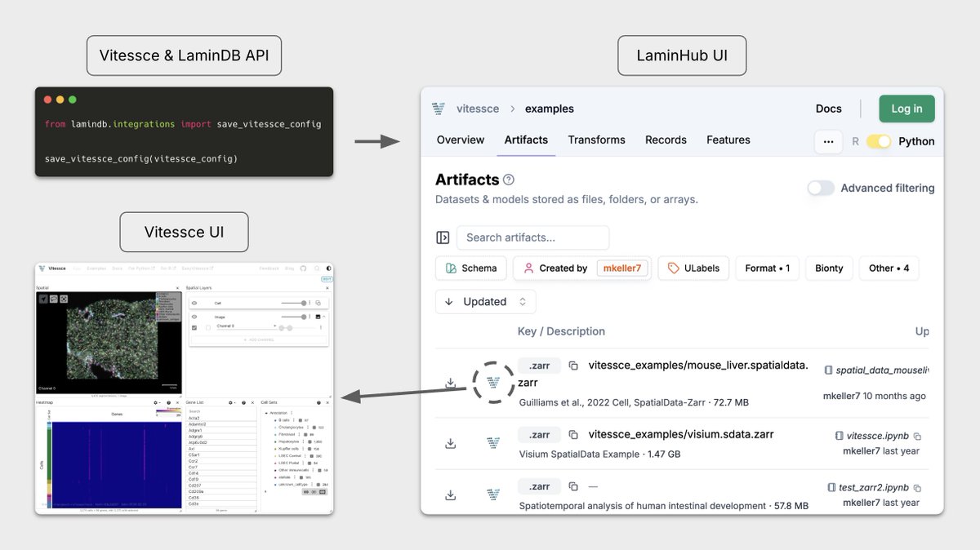Open Heatmap settings gear dropdown
Image resolution: width=980 pixels, height=550 pixels.
pos(157,402)
